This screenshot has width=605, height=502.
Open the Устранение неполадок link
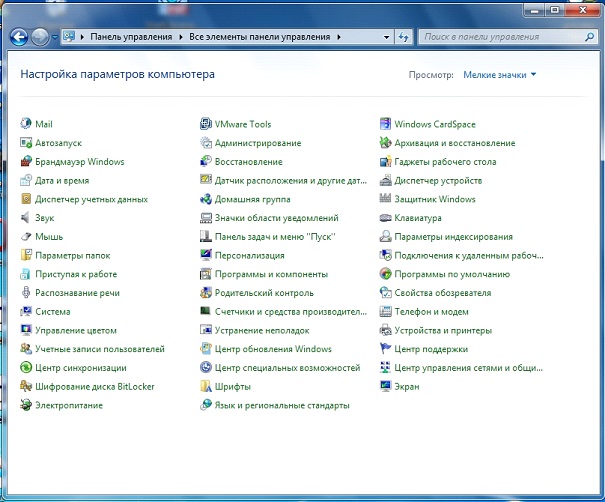262,330
